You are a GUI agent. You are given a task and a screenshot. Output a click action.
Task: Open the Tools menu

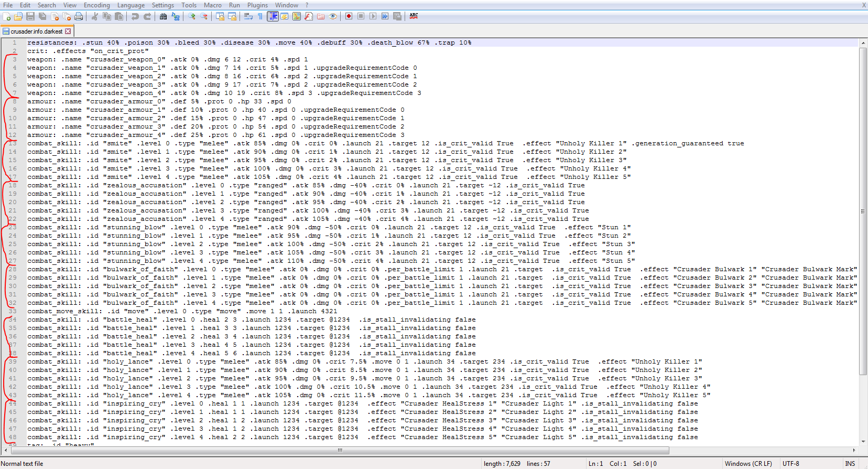pyautogui.click(x=189, y=5)
